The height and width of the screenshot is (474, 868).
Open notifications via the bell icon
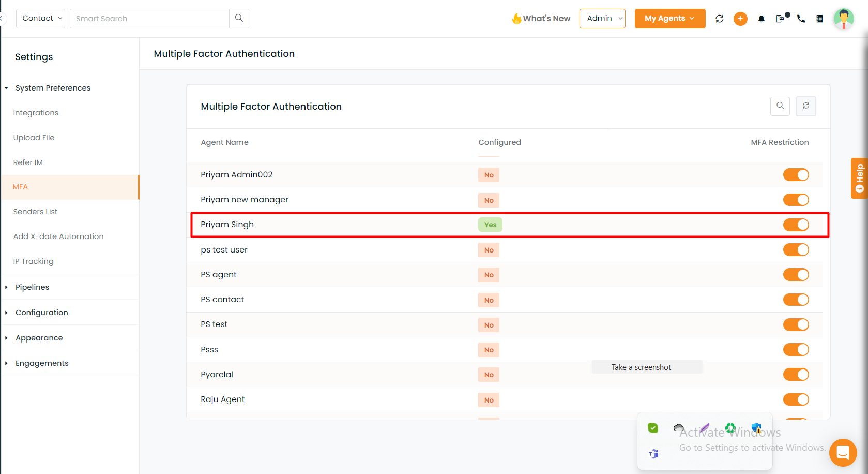tap(761, 19)
